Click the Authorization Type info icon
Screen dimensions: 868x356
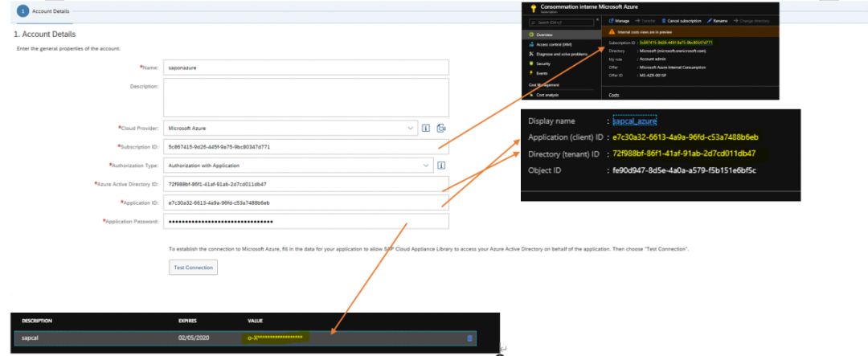click(441, 165)
